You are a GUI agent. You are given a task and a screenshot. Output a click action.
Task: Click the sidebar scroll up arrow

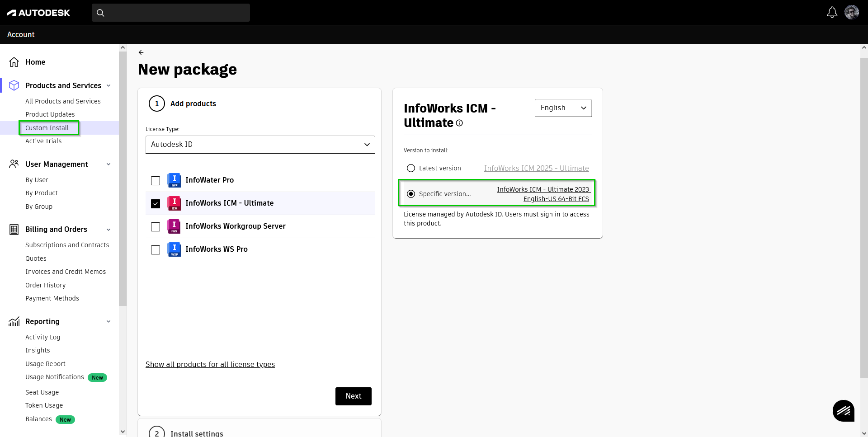tap(123, 47)
